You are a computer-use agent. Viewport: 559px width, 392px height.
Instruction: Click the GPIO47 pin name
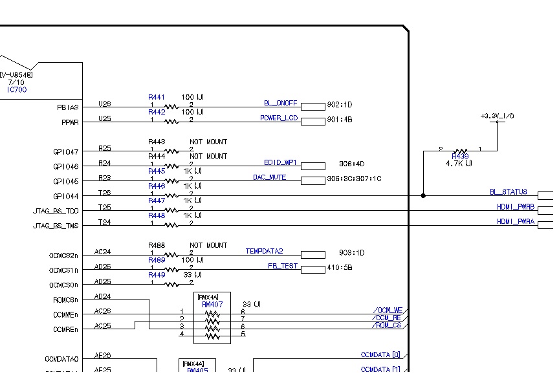(65, 152)
